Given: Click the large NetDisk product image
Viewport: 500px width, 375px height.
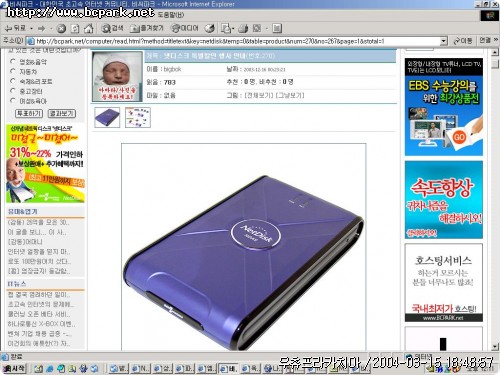Looking at the screenshot, I should coord(244,247).
